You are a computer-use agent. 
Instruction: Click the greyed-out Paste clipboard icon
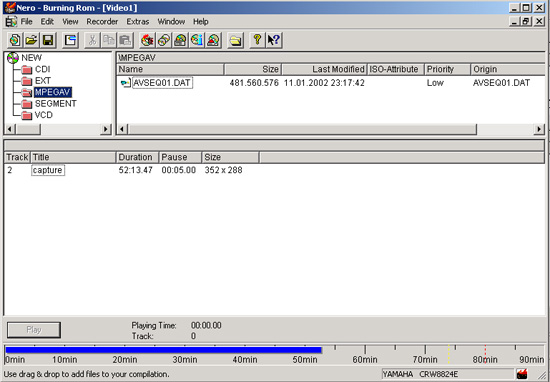click(x=125, y=40)
